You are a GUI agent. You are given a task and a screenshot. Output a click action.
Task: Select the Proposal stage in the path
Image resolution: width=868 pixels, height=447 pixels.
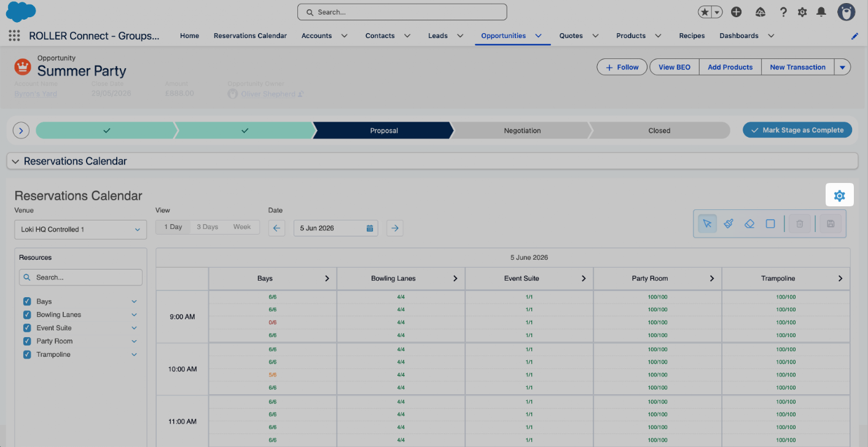tap(384, 130)
